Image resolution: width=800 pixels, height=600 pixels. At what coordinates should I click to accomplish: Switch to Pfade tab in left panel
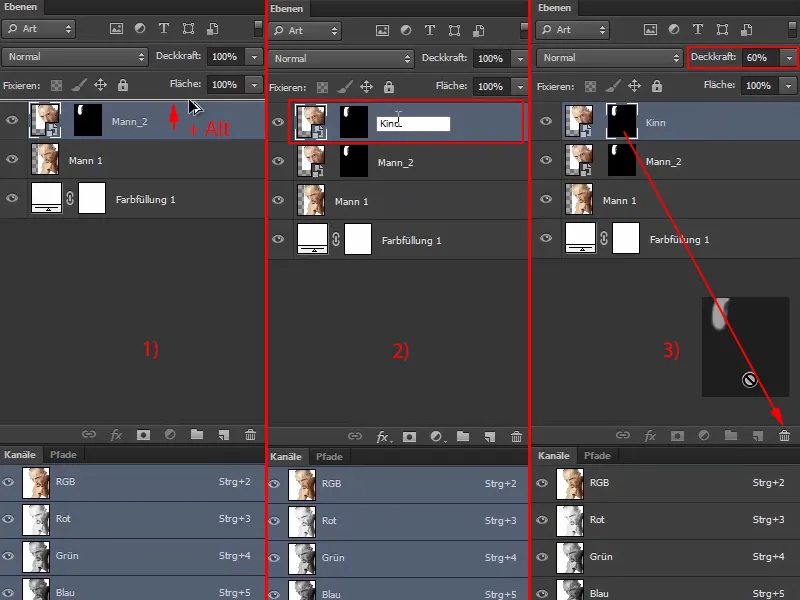63,455
